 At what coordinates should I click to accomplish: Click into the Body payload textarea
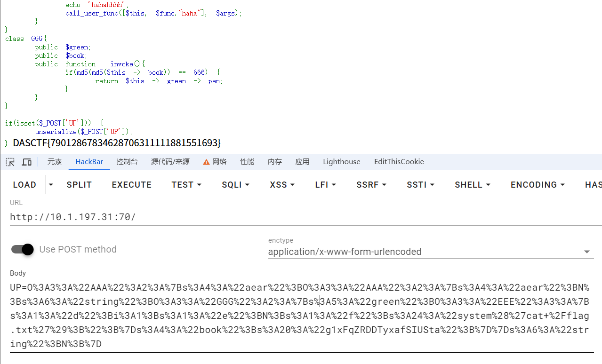pos(301,316)
